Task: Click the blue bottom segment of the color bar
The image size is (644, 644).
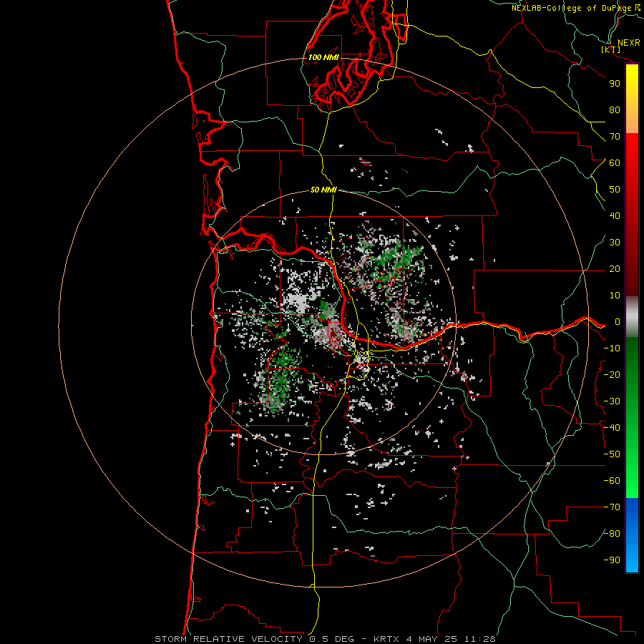Action: (x=632, y=535)
